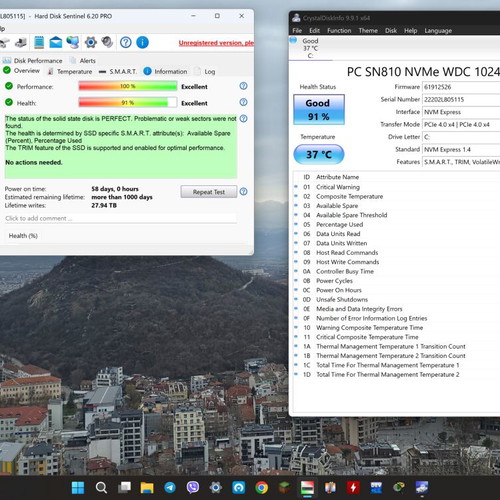Click the Interface NVM Express field
The width and height of the screenshot is (500, 500).
pos(461,112)
